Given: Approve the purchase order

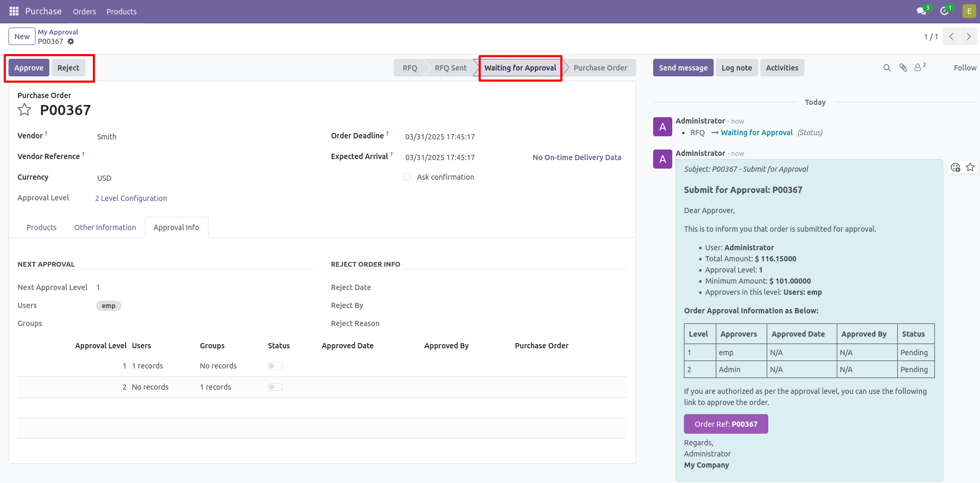Looking at the screenshot, I should (29, 68).
